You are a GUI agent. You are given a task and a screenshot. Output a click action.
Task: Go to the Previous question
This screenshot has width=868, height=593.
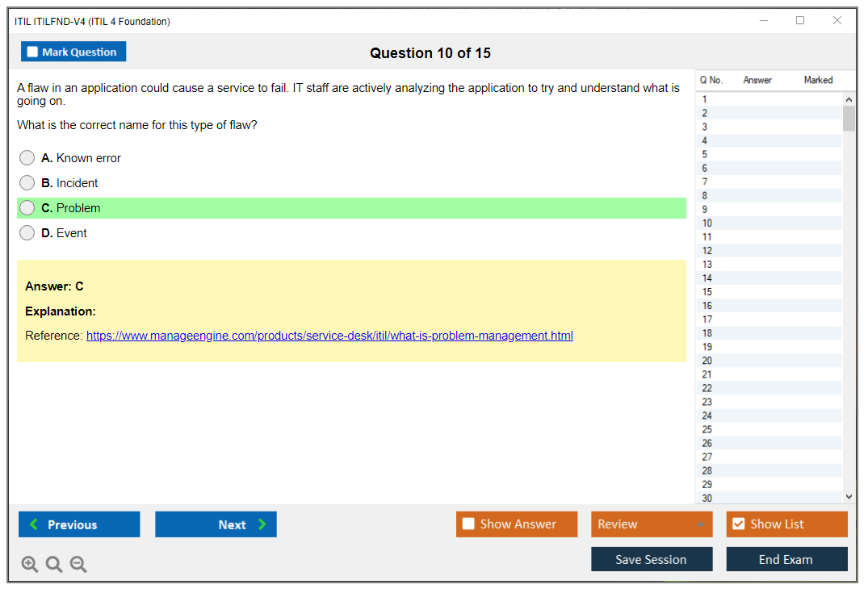click(x=79, y=524)
